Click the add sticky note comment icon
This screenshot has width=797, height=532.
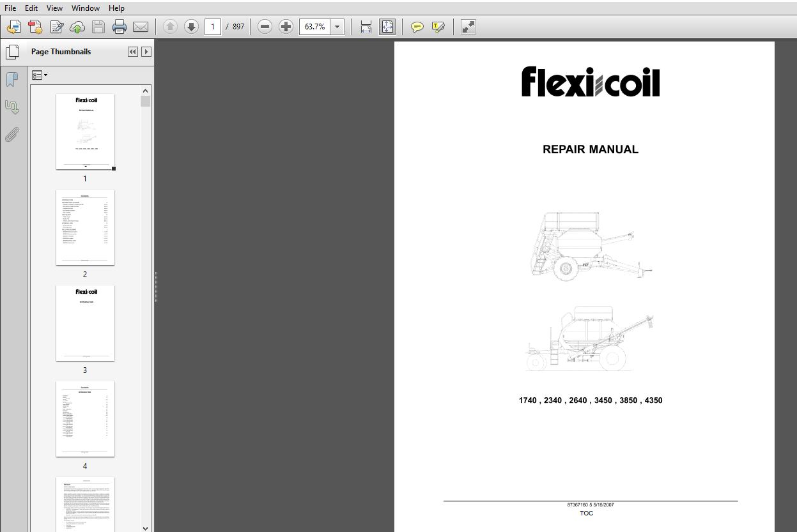click(x=417, y=27)
